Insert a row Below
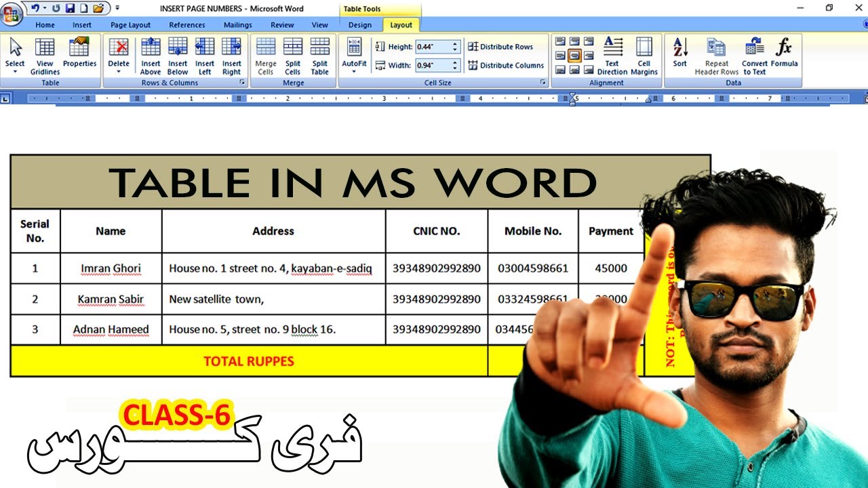 178,56
